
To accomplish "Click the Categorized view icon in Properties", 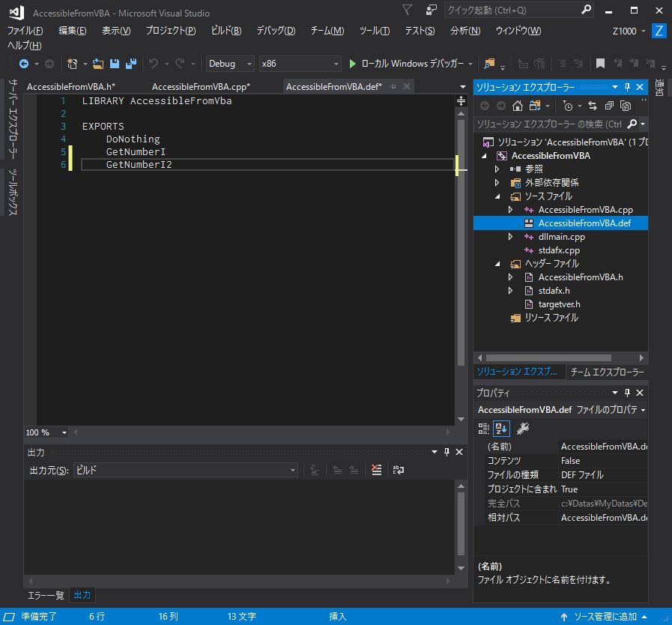I will click(483, 428).
